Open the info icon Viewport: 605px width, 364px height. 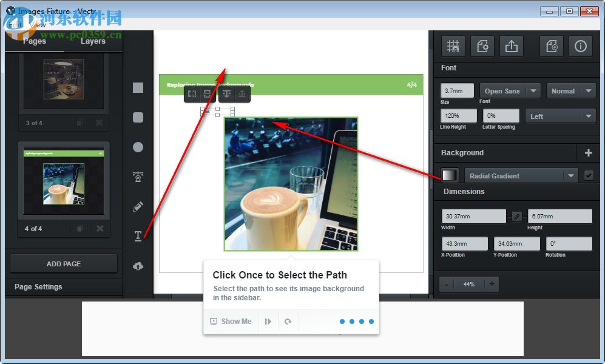click(581, 46)
